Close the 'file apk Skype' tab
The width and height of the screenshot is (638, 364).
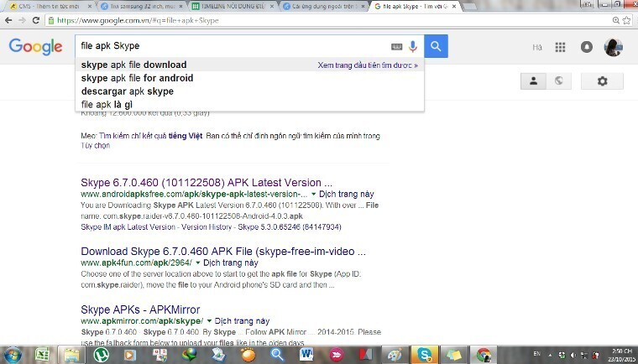(x=454, y=7)
